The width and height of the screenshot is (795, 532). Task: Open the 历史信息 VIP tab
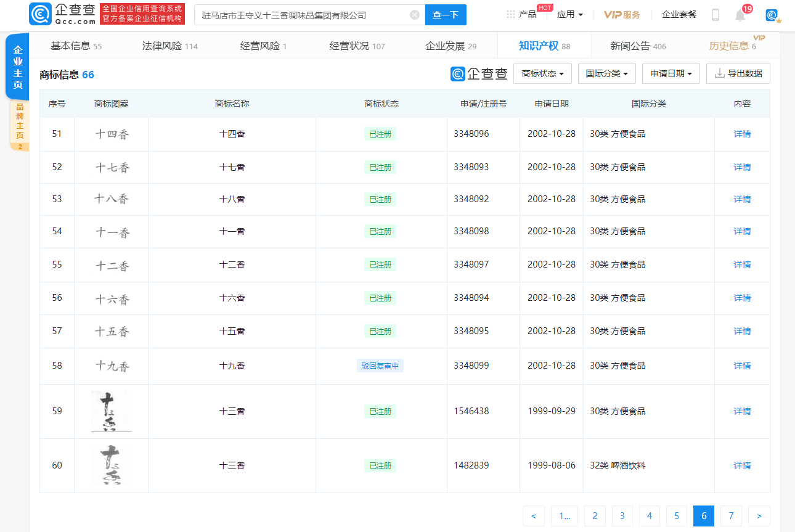(x=733, y=46)
